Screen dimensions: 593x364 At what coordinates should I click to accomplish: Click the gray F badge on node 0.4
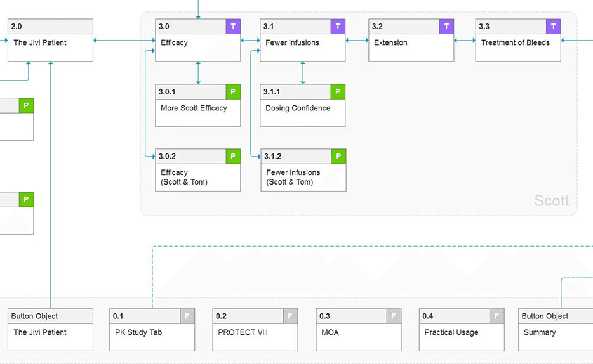click(497, 316)
